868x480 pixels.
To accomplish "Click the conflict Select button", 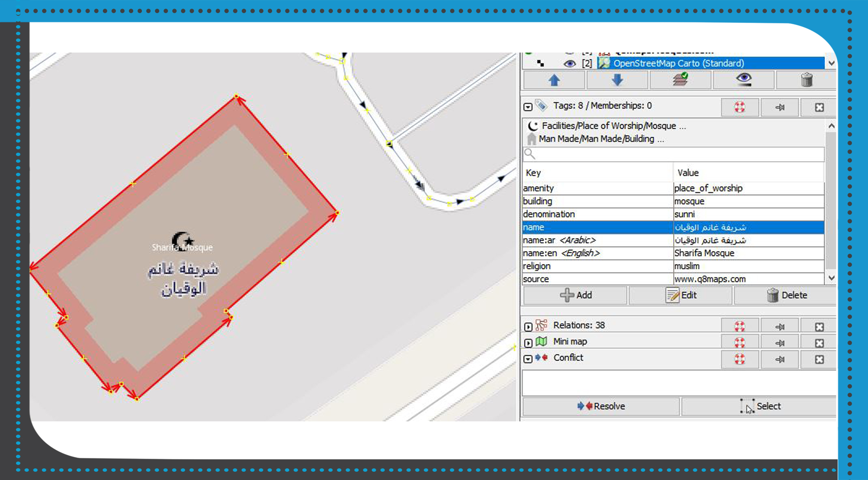I will point(759,407).
